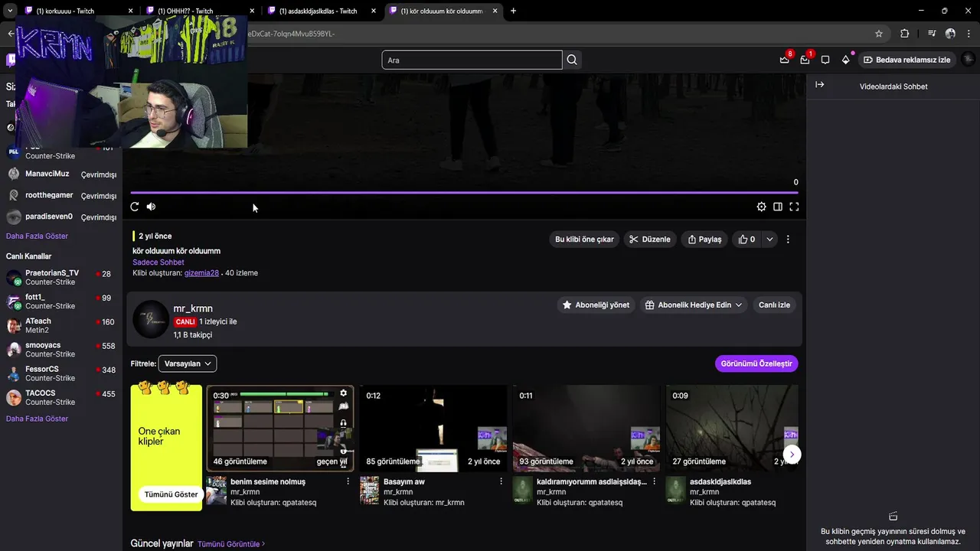The width and height of the screenshot is (980, 551).
Task: Open a new browser tab
Action: coord(513,11)
